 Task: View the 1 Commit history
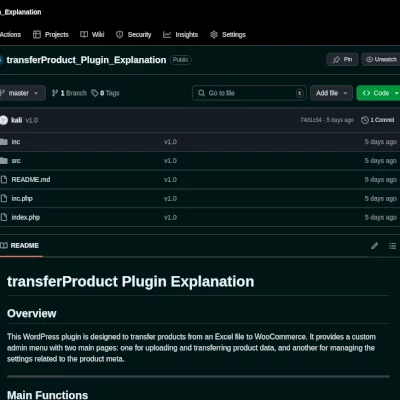(378, 120)
